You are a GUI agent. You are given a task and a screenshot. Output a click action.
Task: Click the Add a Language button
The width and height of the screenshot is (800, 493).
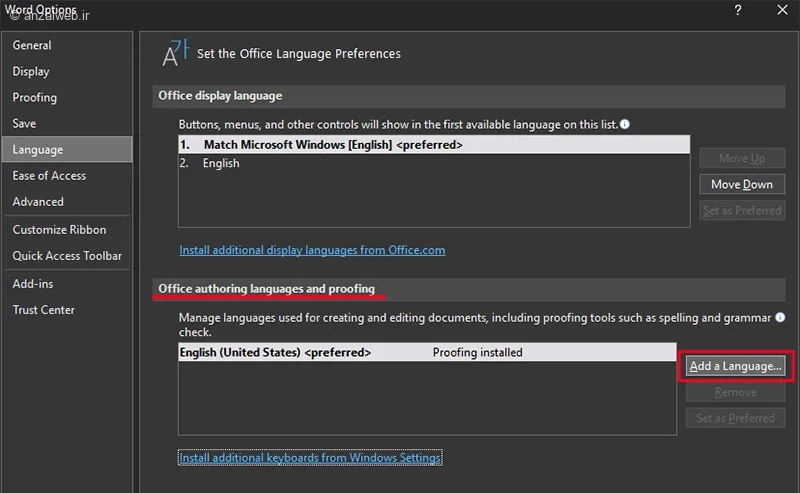click(x=736, y=366)
